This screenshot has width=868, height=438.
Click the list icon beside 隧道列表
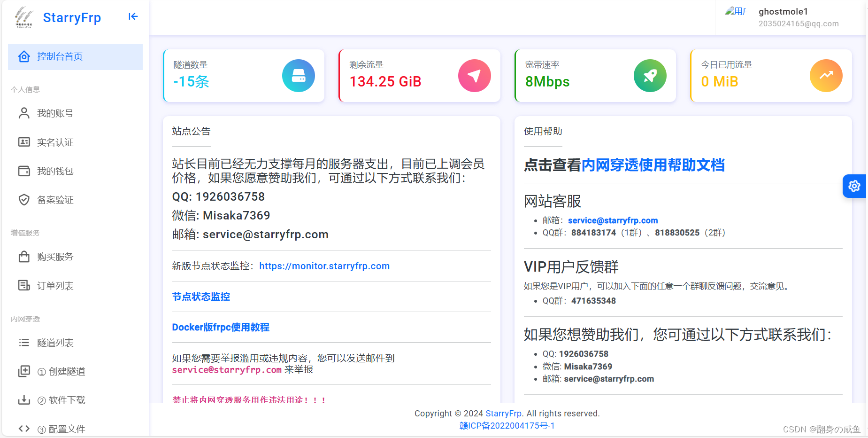[x=24, y=343]
